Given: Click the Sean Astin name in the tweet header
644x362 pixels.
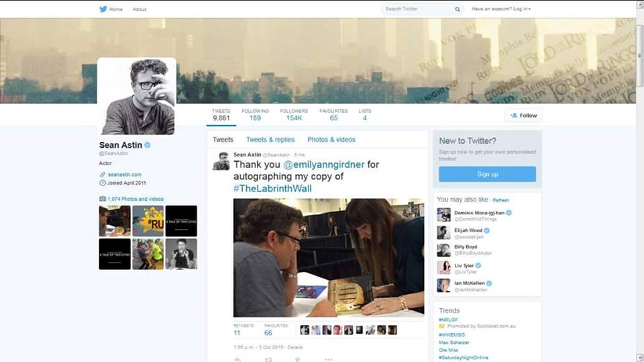Looking at the screenshot, I should [x=248, y=154].
